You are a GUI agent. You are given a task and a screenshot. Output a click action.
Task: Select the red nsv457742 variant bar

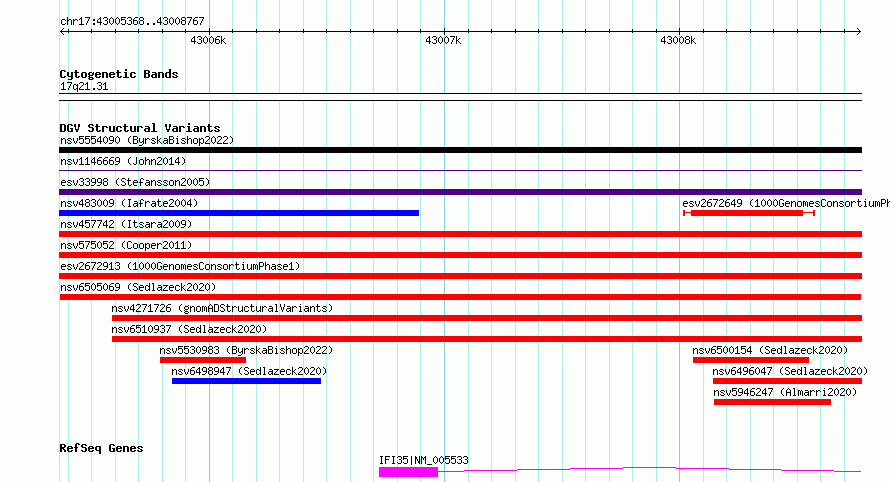[460, 234]
